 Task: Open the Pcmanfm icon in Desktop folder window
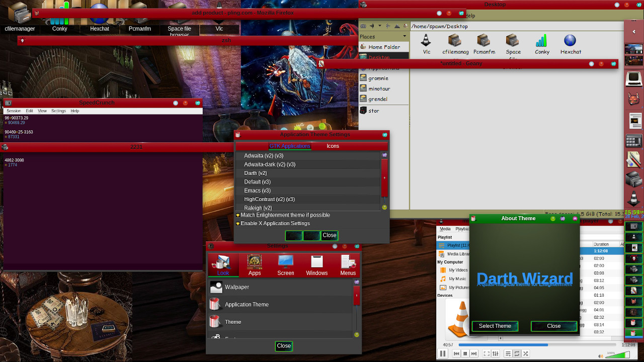pos(484,44)
